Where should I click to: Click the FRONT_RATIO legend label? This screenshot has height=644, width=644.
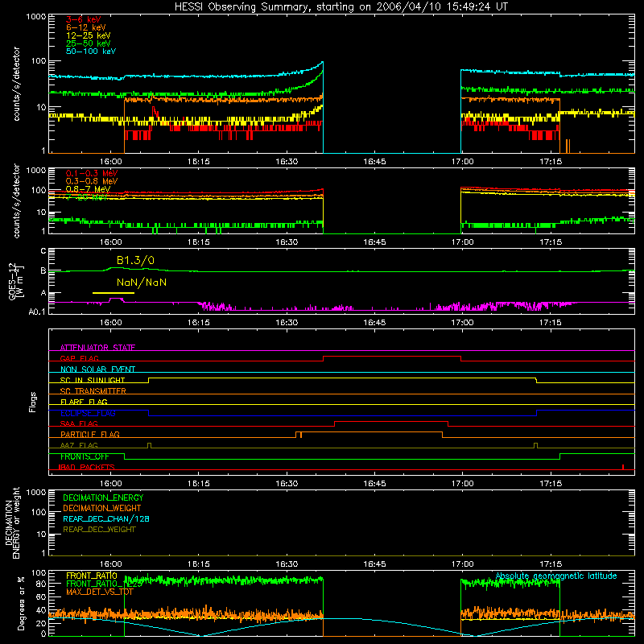click(92, 576)
